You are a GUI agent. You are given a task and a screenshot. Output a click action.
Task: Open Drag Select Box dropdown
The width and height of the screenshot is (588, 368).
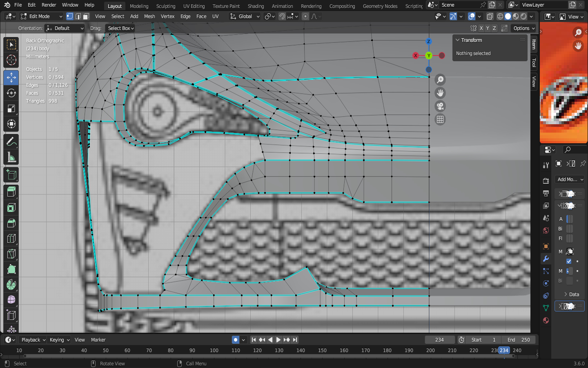120,28
